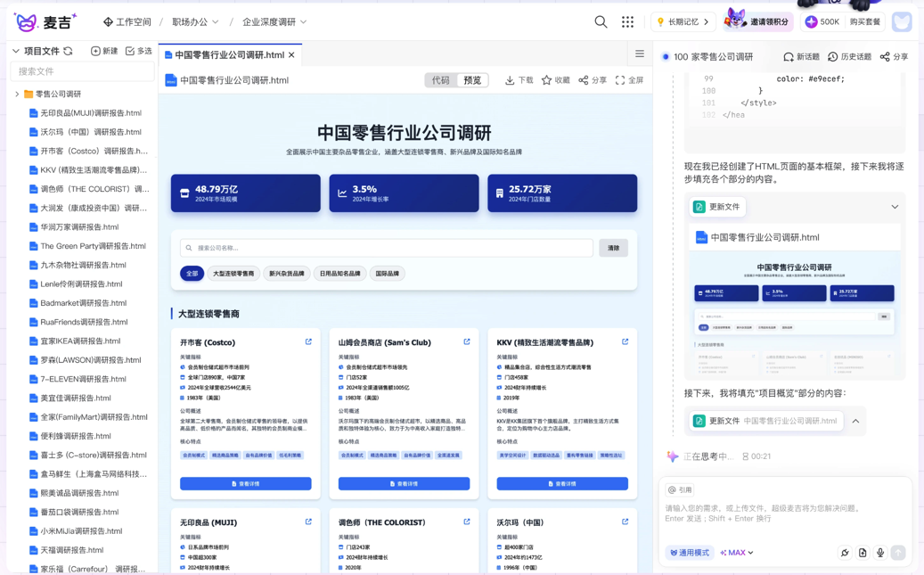Click 查看详情 button on Costco card
The height and width of the screenshot is (575, 924).
tap(246, 483)
